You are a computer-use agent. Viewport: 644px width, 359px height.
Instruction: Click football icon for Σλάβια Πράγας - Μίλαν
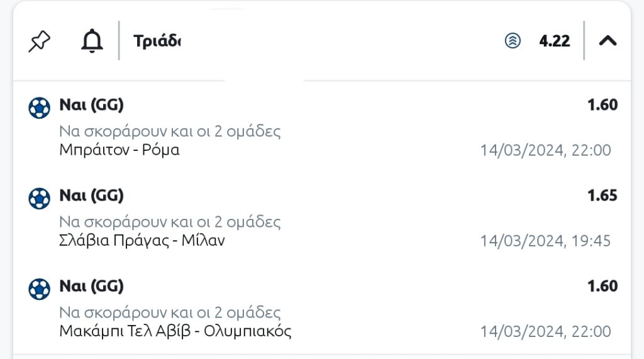pos(40,199)
